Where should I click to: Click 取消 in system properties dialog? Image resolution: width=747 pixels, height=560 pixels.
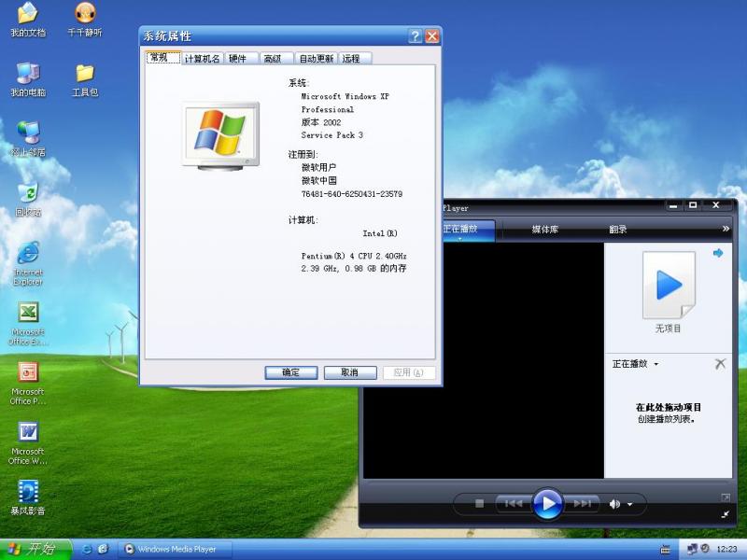[350, 372]
